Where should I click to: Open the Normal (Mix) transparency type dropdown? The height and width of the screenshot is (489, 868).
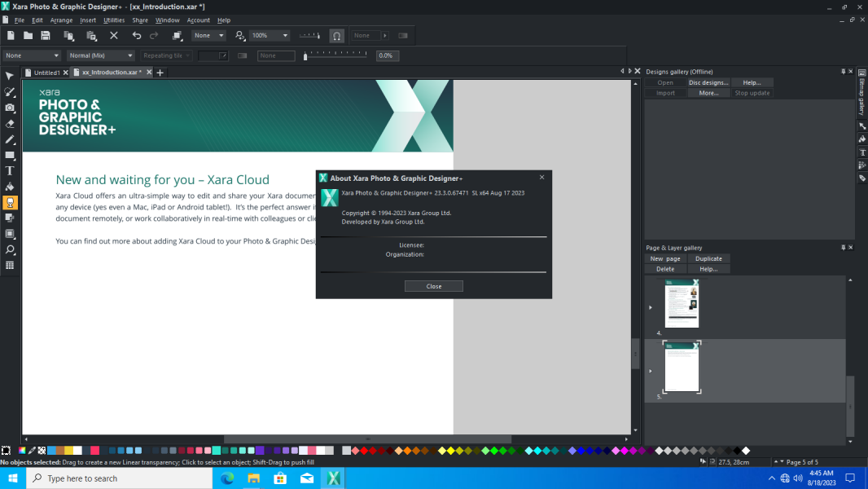click(x=100, y=55)
